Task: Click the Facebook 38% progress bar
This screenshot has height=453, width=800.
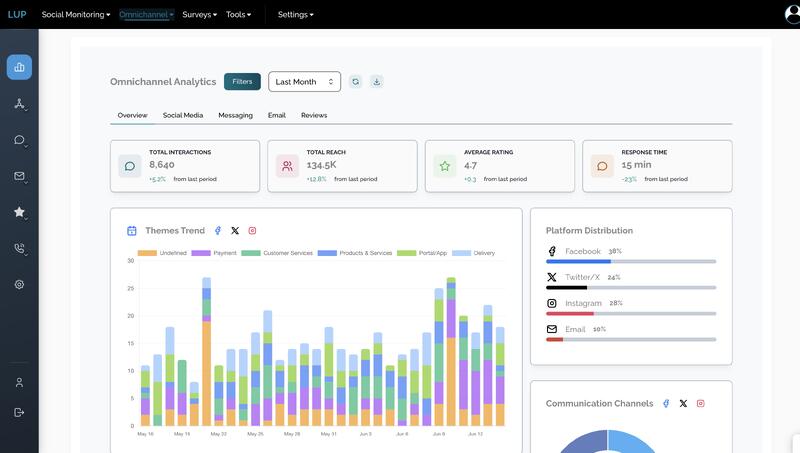Action: (x=631, y=261)
